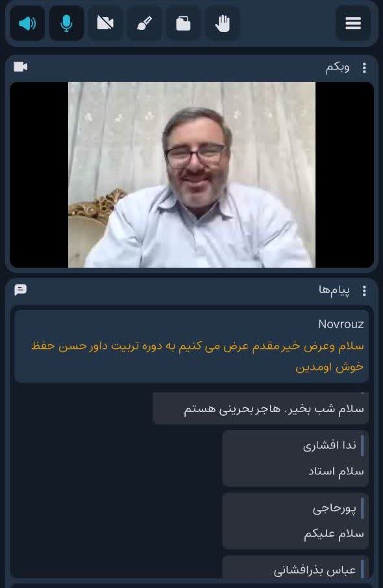Click the video camera icon in webcam panel

[21, 67]
